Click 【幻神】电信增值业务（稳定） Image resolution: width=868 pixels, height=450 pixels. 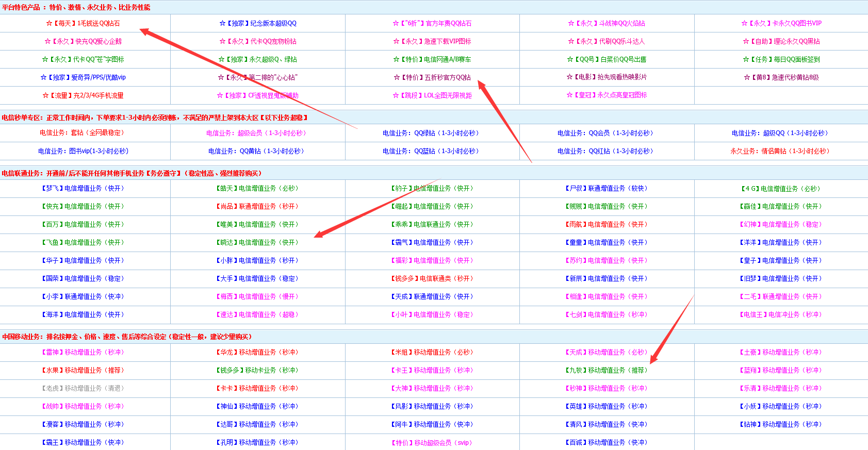(781, 224)
